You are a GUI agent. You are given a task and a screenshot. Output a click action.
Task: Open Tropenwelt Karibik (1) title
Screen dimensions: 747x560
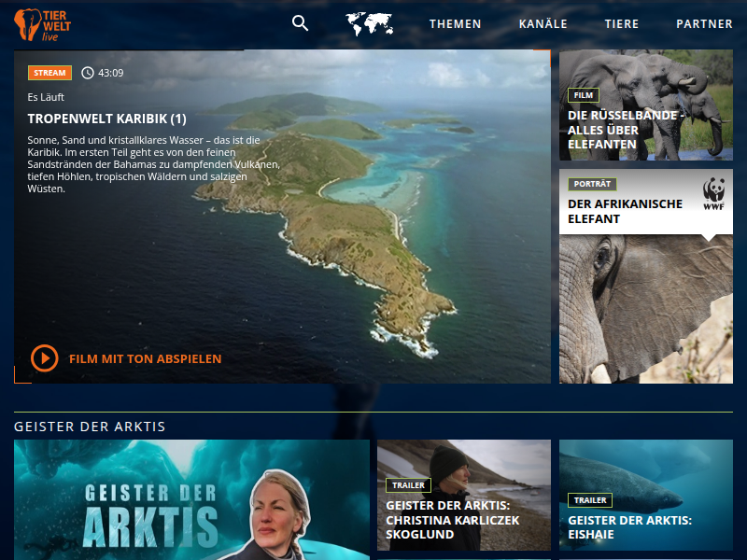pyautogui.click(x=107, y=119)
